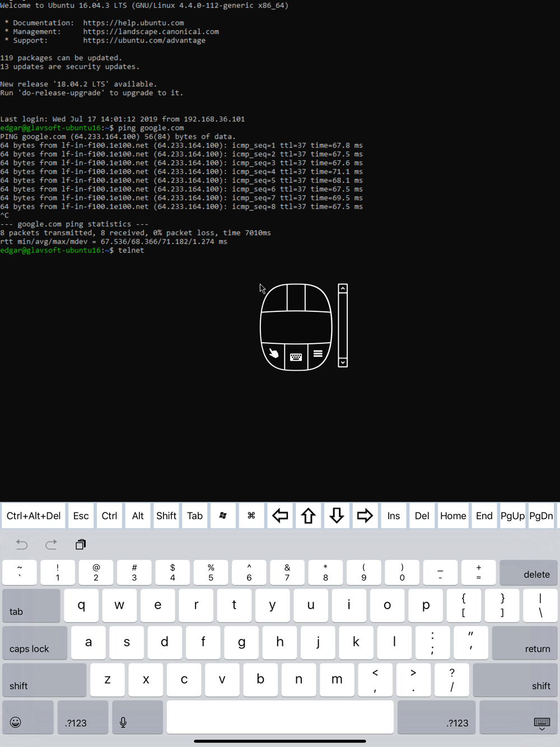Tap the pipe backslash key
This screenshot has width=560, height=747.
coord(540,606)
